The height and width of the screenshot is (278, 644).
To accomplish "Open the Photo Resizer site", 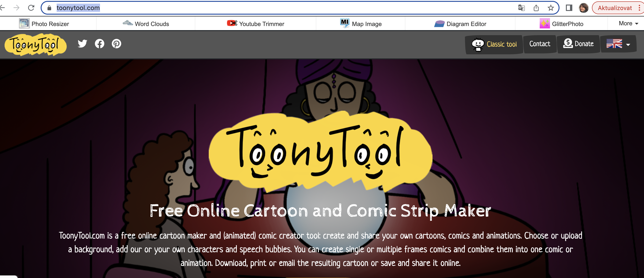I will 44,24.
